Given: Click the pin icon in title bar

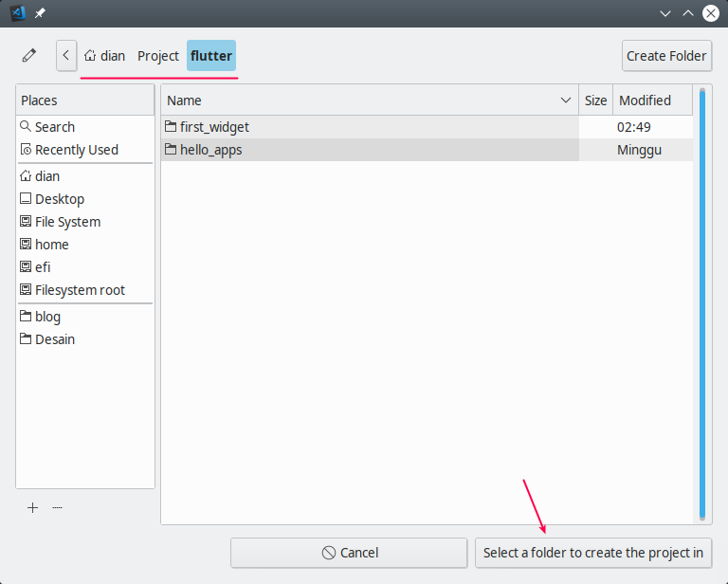Looking at the screenshot, I should [x=40, y=13].
